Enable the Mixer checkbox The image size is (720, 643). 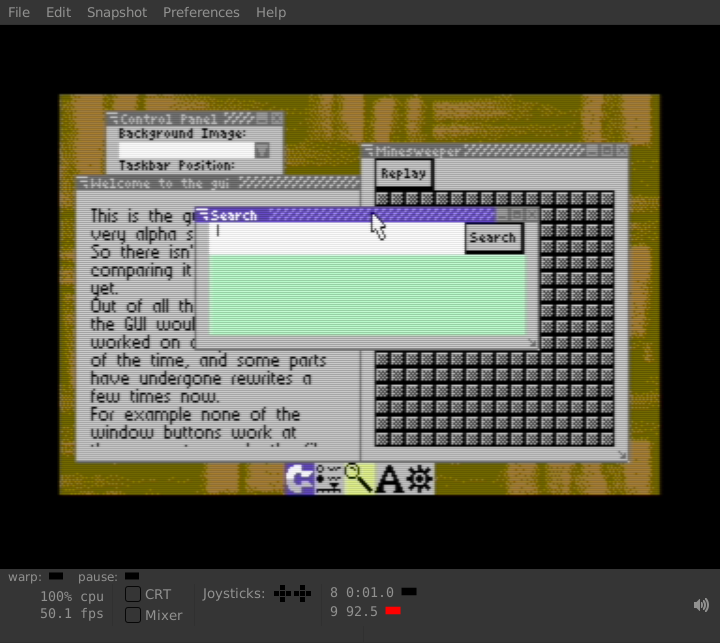(133, 615)
